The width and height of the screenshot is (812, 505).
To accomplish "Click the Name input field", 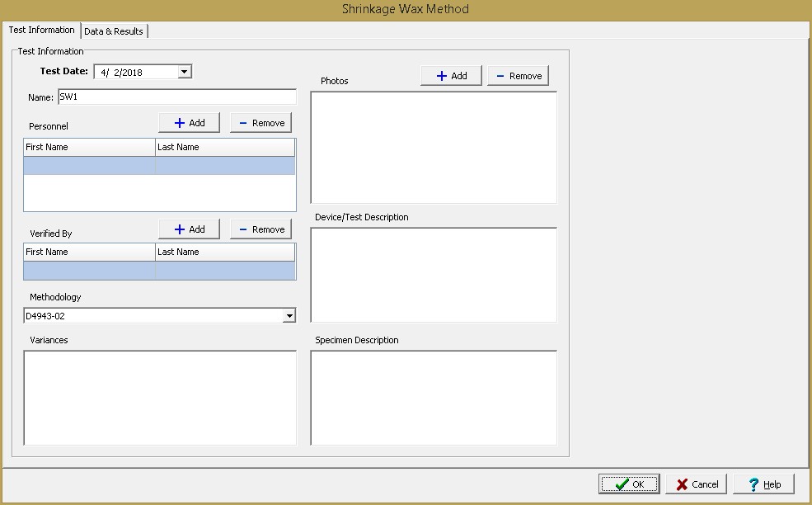I will tap(176, 97).
